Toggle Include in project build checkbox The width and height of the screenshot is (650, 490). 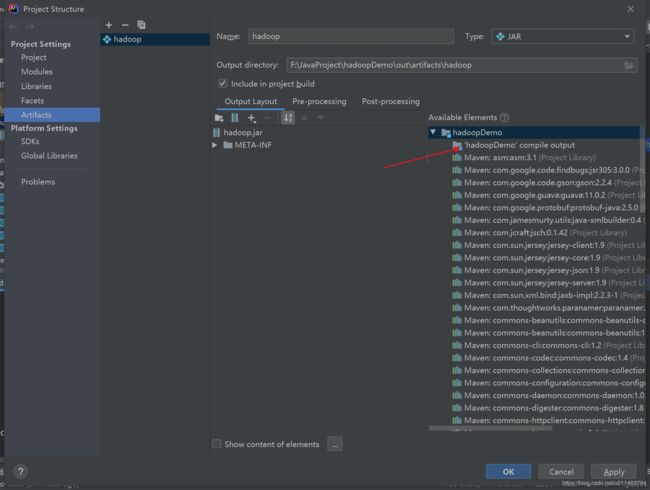223,84
